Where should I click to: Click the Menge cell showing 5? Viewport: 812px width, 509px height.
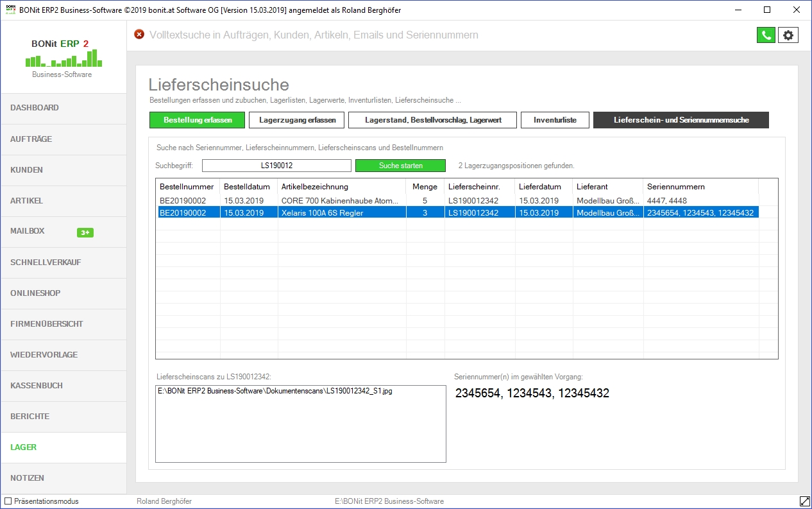pos(425,200)
